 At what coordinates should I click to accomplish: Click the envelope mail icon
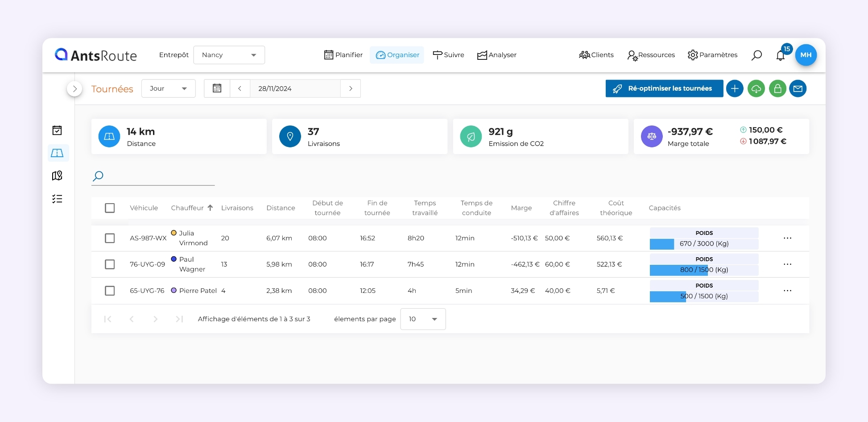pos(798,89)
